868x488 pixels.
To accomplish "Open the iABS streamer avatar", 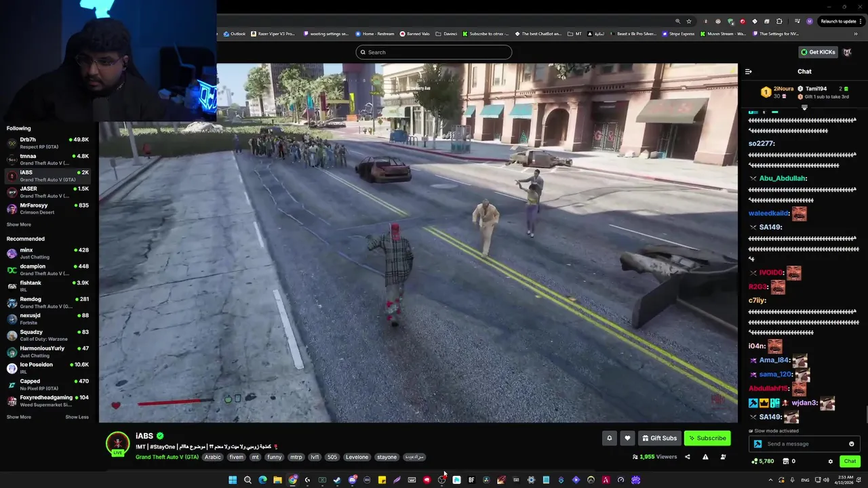I will 117,443.
